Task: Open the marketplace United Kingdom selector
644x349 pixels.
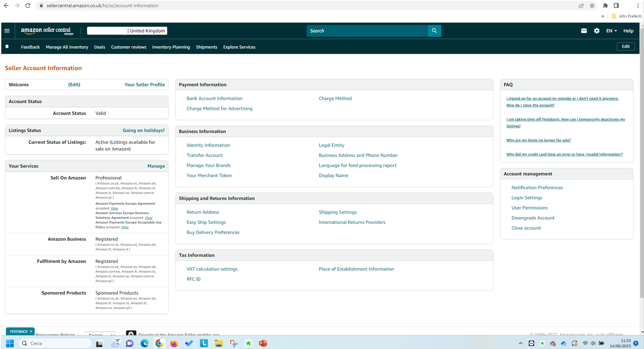Action: tap(127, 31)
